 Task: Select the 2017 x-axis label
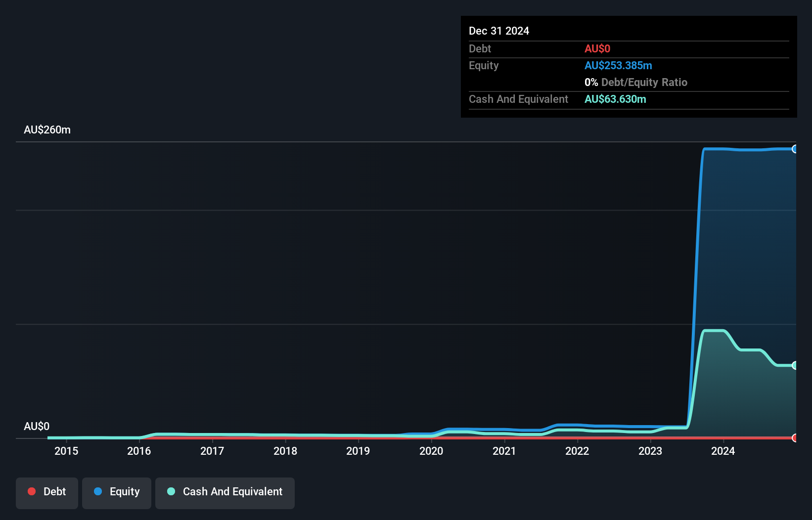click(x=212, y=451)
